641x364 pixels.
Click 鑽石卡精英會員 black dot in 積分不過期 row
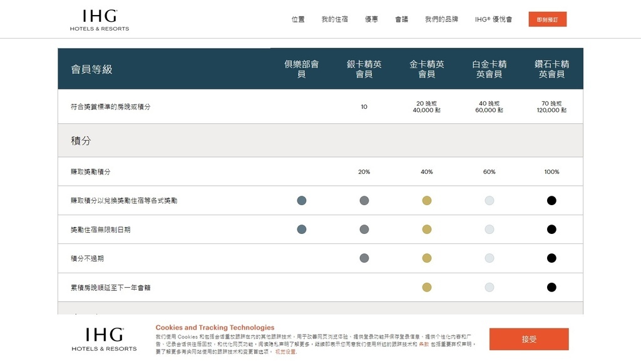(x=551, y=258)
